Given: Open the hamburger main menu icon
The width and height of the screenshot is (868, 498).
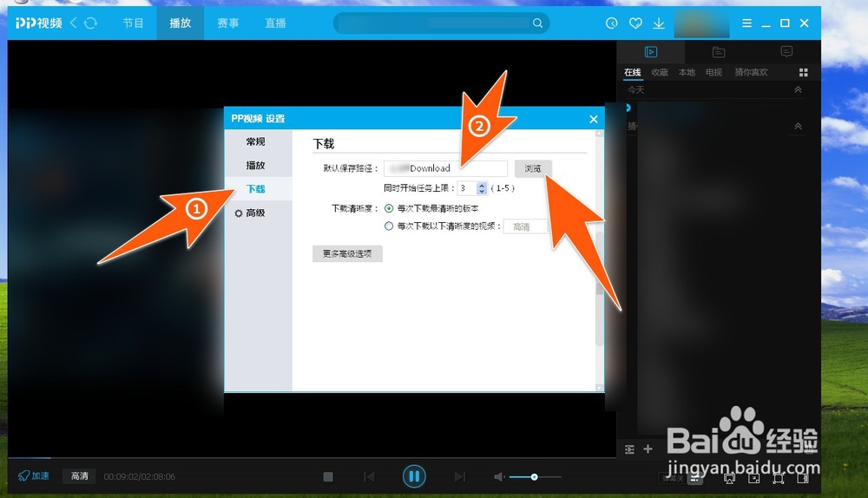Looking at the screenshot, I should click(x=746, y=23).
